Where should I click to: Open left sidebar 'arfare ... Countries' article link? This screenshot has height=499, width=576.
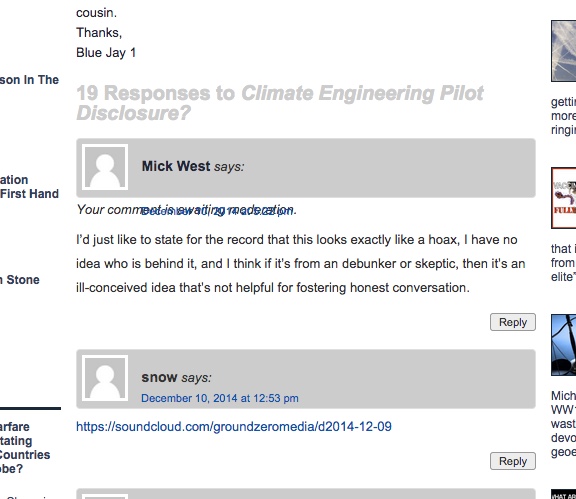25,448
